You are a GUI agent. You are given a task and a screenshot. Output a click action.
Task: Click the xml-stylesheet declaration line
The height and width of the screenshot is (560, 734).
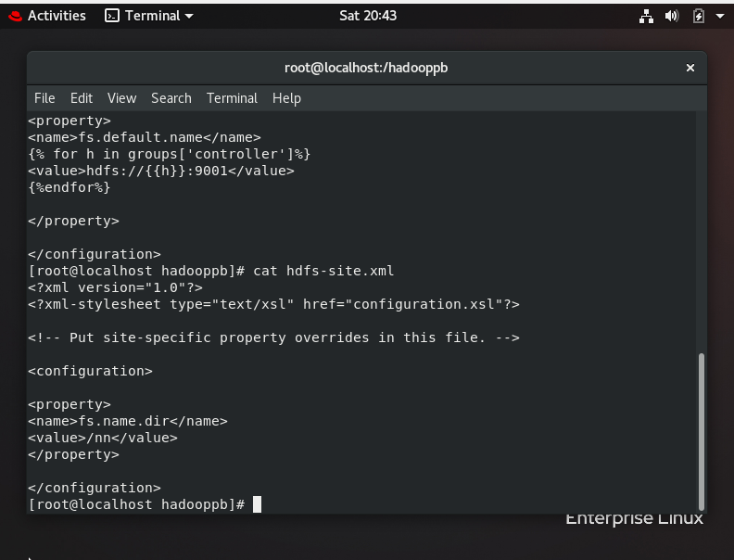pyautogui.click(x=273, y=304)
